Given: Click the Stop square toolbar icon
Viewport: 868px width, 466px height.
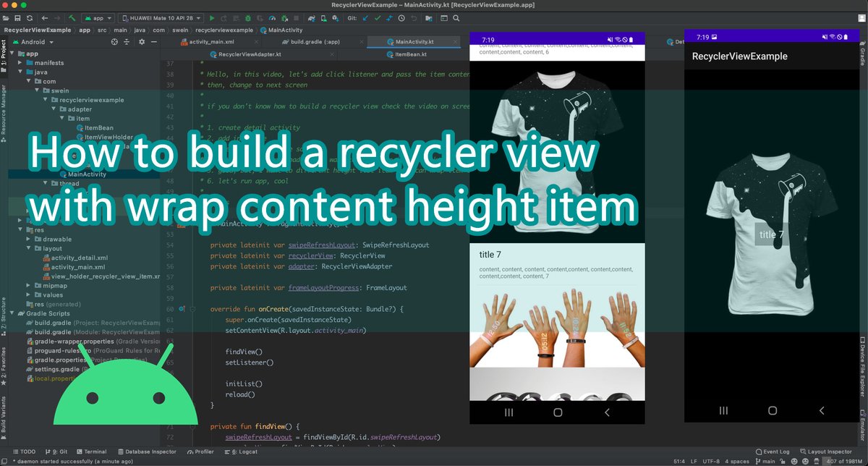Looking at the screenshot, I should (x=297, y=17).
